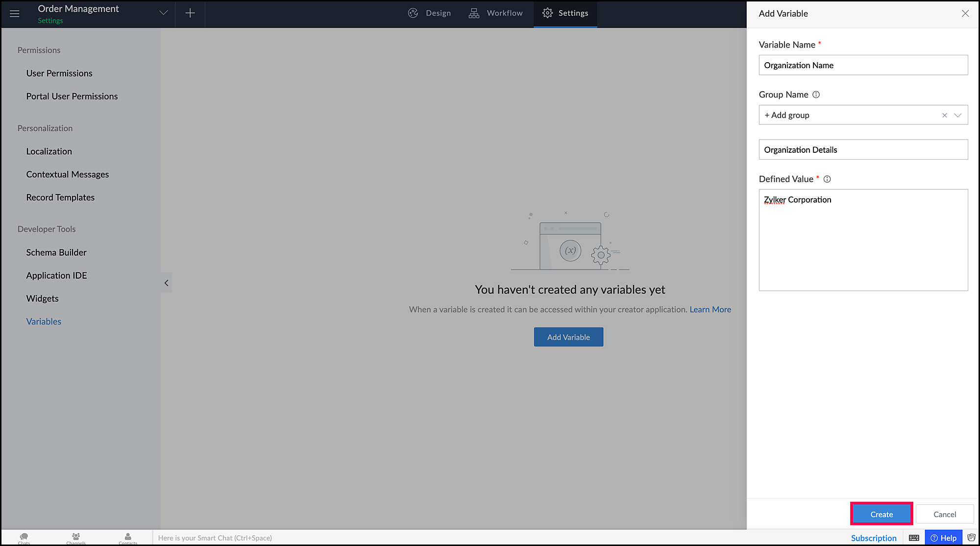
Task: Open the Chats icon in bottom bar
Action: 24,538
